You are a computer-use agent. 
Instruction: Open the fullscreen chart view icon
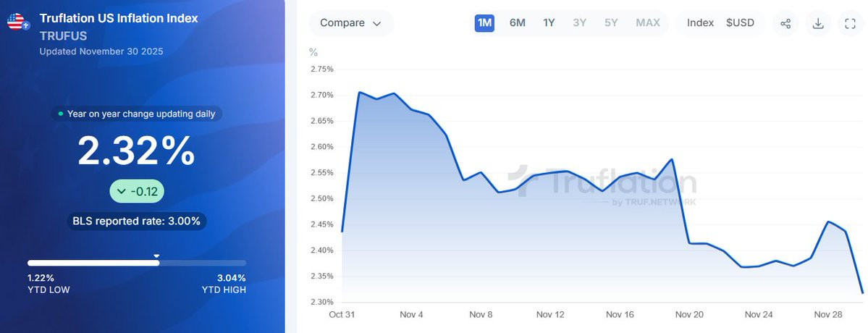click(x=851, y=23)
